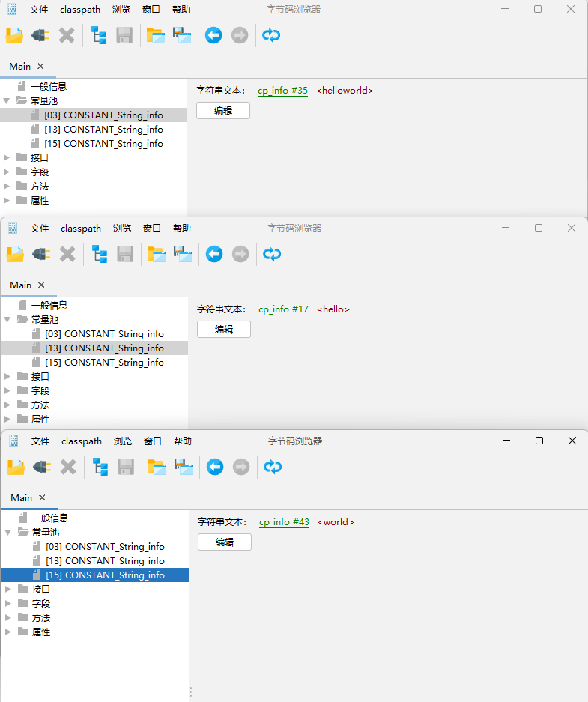Expand 接口 node in top window

click(x=7, y=157)
